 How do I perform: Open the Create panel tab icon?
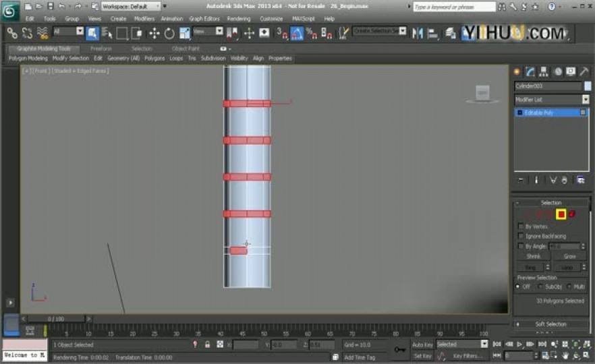point(517,71)
